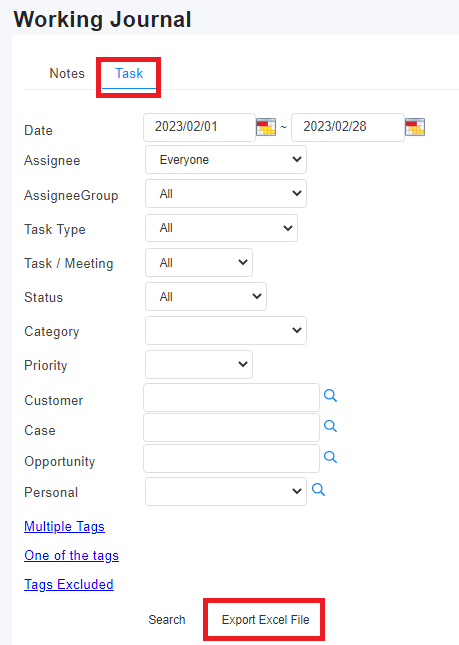Switch to the Notes tab
The width and height of the screenshot is (459, 645).
click(x=67, y=73)
